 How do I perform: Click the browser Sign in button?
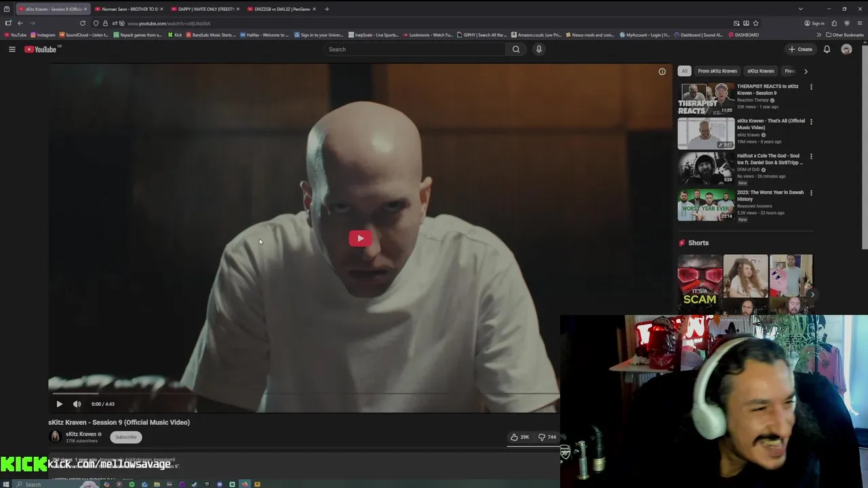point(814,23)
